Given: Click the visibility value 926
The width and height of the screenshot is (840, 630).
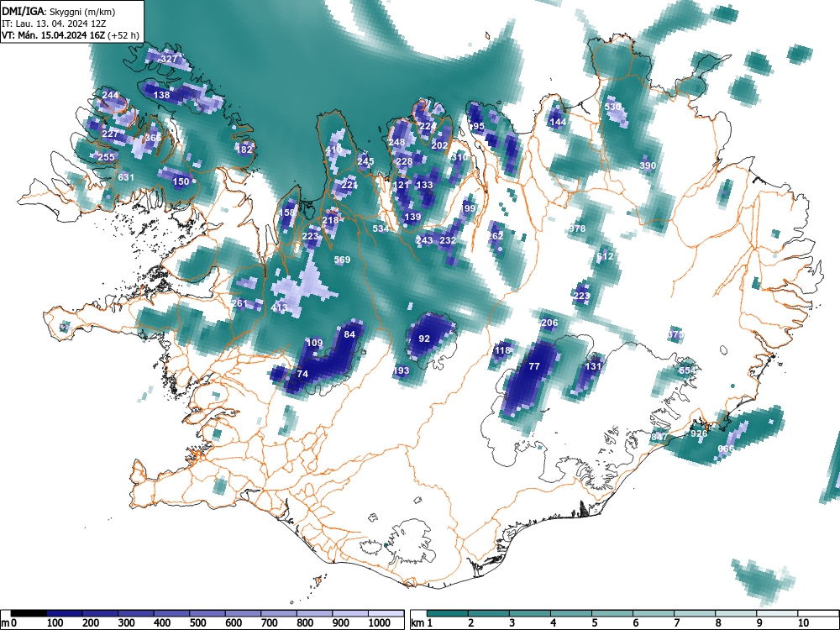Looking at the screenshot, I should coord(699,433).
